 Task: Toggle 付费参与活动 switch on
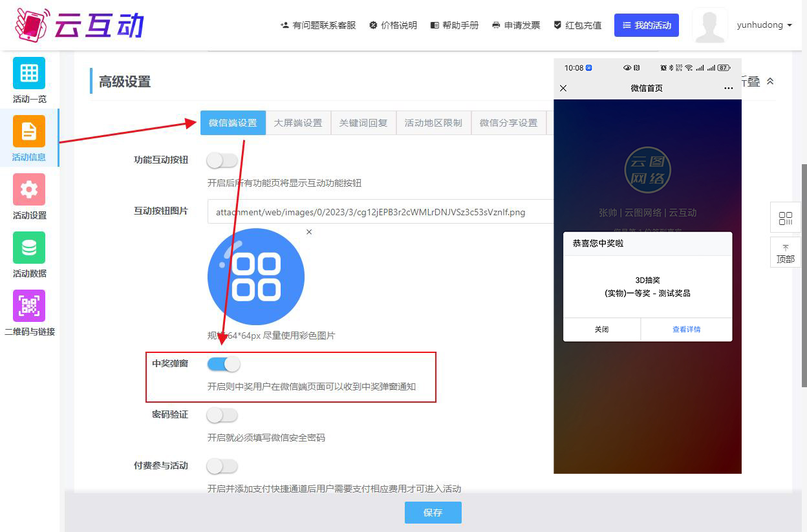coord(222,466)
